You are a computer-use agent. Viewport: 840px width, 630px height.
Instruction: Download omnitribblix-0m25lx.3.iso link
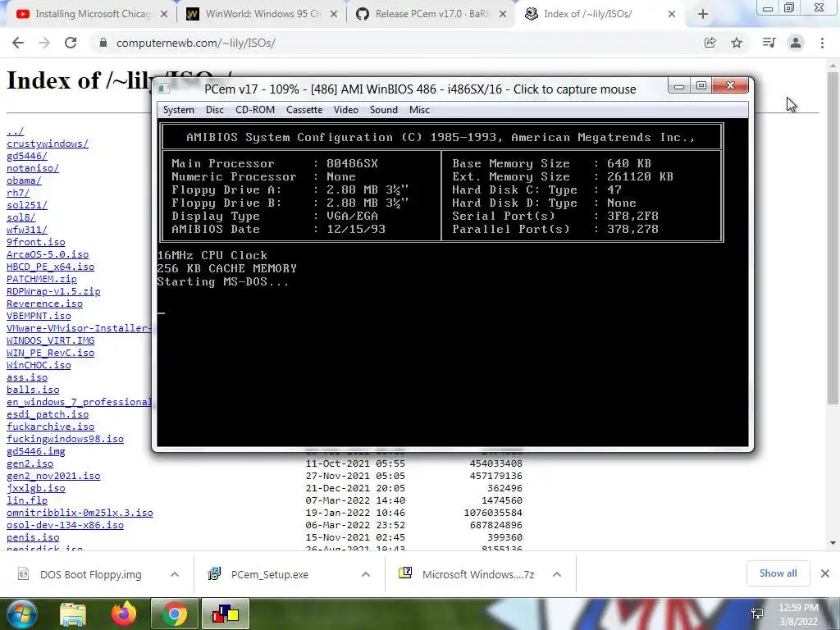80,514
